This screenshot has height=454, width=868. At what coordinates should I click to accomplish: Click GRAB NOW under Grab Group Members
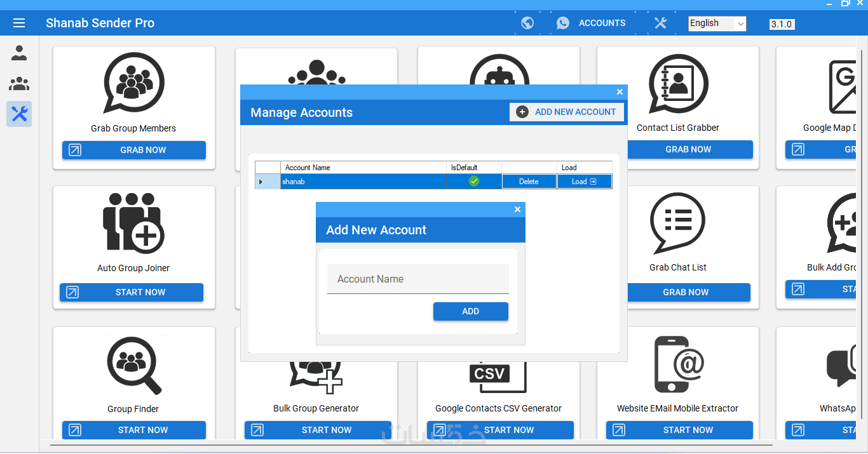[134, 150]
